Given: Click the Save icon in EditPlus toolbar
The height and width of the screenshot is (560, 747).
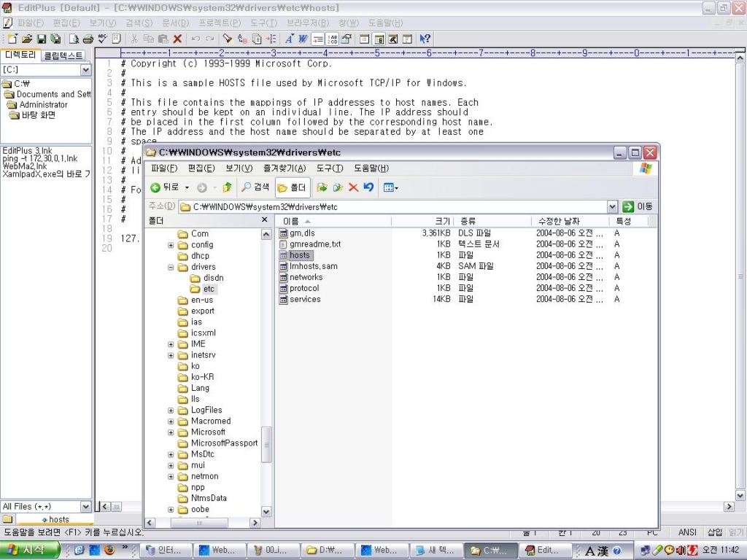Looking at the screenshot, I should click(x=42, y=39).
